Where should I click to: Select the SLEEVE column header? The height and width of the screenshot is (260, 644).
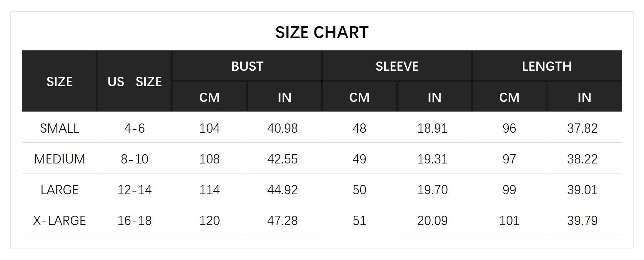click(397, 66)
